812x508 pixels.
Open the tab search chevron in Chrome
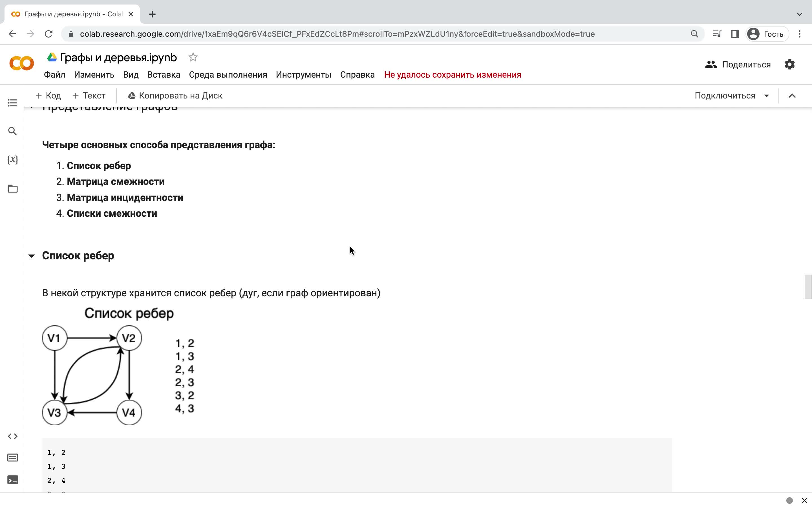pos(799,14)
